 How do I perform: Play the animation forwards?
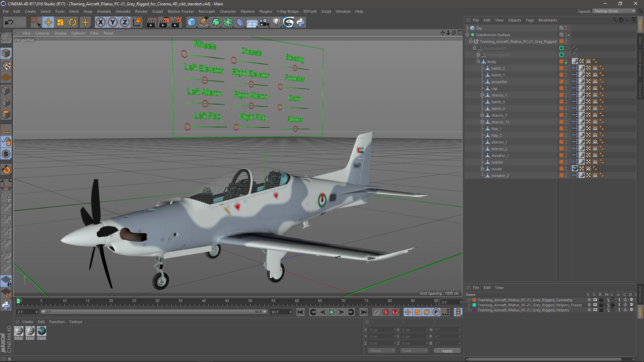(332, 312)
